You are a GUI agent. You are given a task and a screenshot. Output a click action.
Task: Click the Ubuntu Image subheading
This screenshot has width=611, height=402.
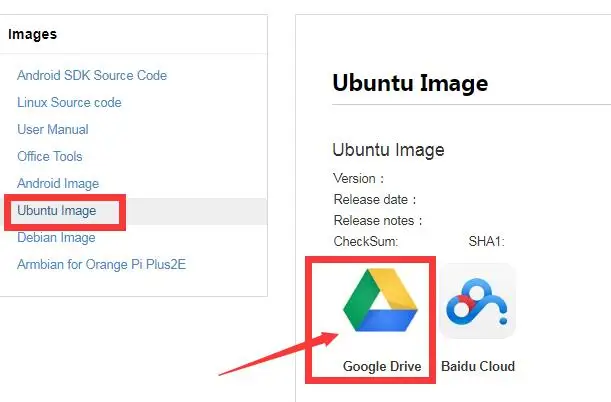pyautogui.click(x=388, y=150)
